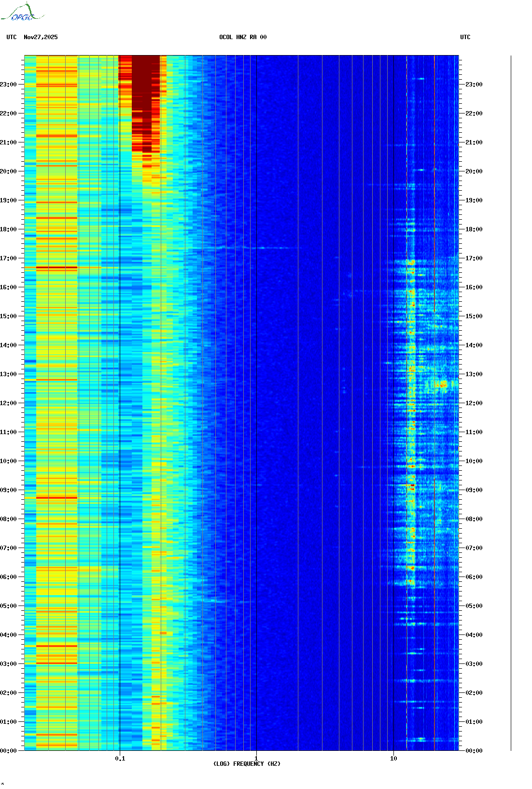Click the right axis 22:00 time label
This screenshot has width=532, height=789.
(x=474, y=113)
